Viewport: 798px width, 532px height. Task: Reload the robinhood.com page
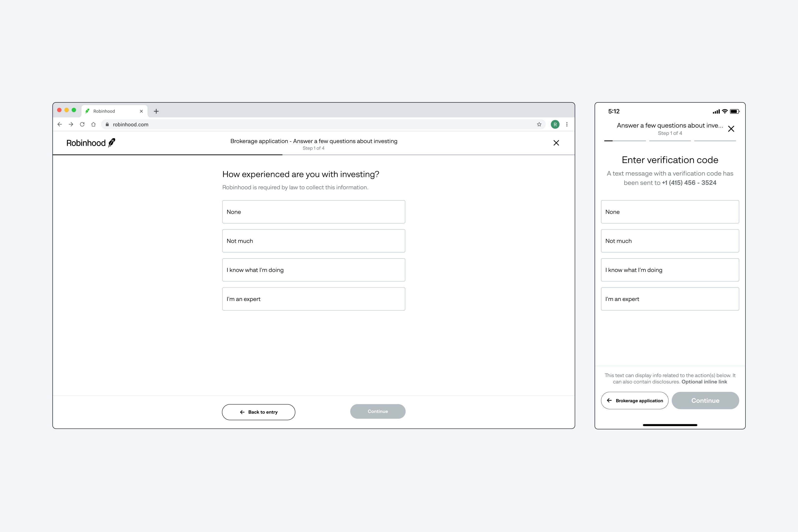pos(82,124)
